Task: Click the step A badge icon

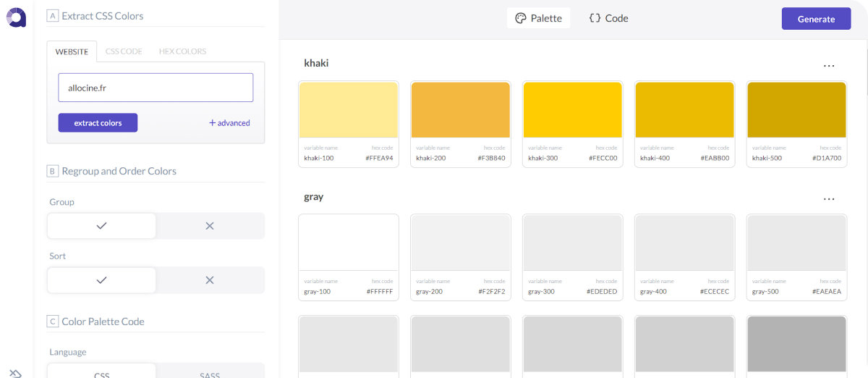Action: (52, 15)
